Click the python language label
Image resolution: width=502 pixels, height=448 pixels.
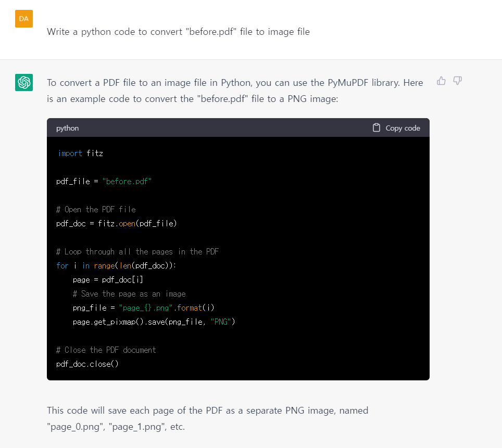67,128
